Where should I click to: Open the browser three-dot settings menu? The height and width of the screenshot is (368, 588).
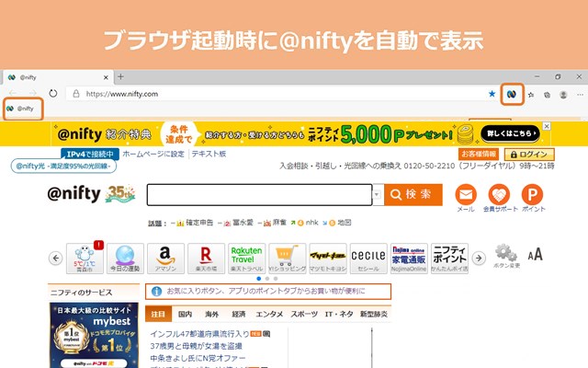click(580, 95)
